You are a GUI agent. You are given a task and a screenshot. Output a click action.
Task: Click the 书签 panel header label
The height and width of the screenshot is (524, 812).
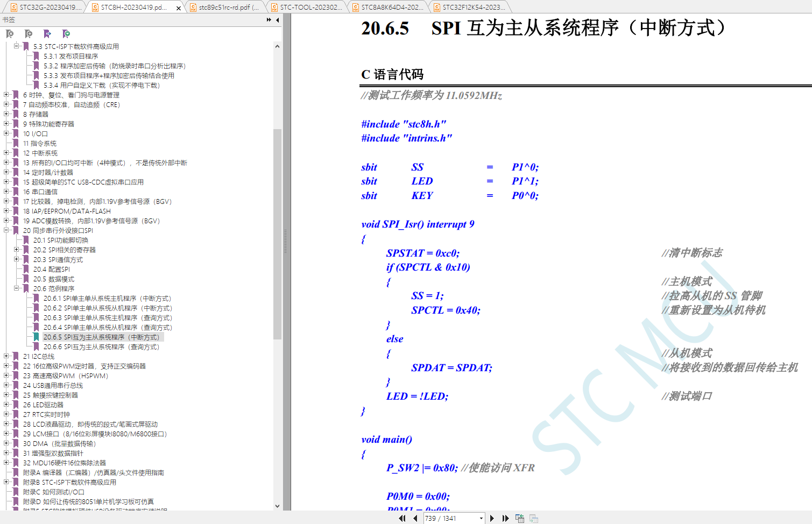coord(9,20)
